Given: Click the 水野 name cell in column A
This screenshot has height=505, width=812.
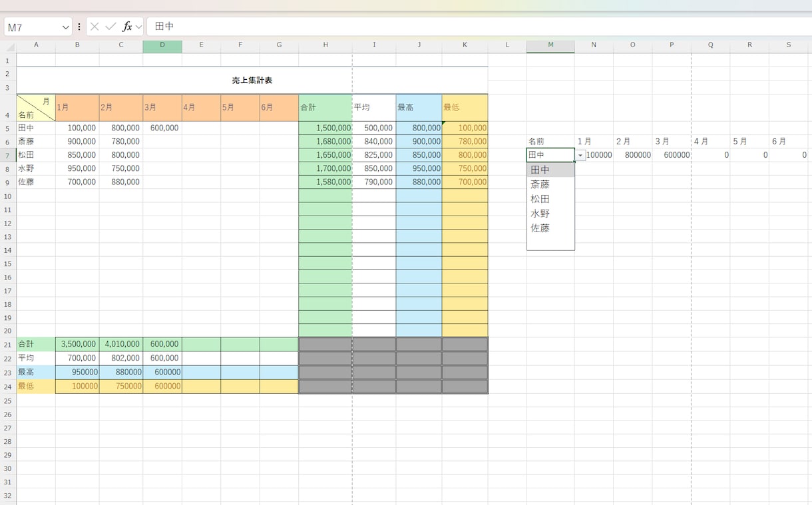Looking at the screenshot, I should (x=36, y=168).
